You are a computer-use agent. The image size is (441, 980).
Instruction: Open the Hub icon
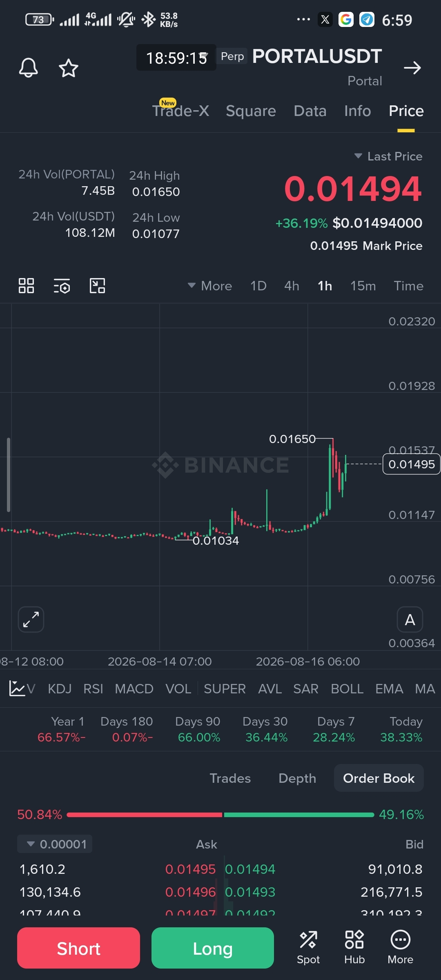click(x=354, y=947)
